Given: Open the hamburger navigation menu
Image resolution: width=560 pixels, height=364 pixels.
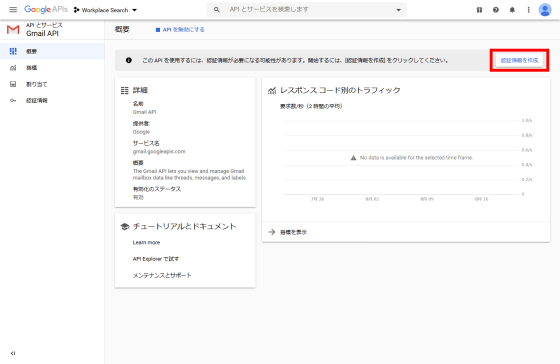Looking at the screenshot, I should tap(13, 10).
